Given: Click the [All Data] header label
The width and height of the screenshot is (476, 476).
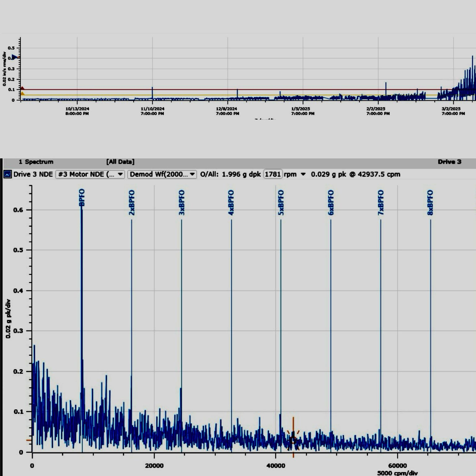Looking at the screenshot, I should click(x=120, y=162).
